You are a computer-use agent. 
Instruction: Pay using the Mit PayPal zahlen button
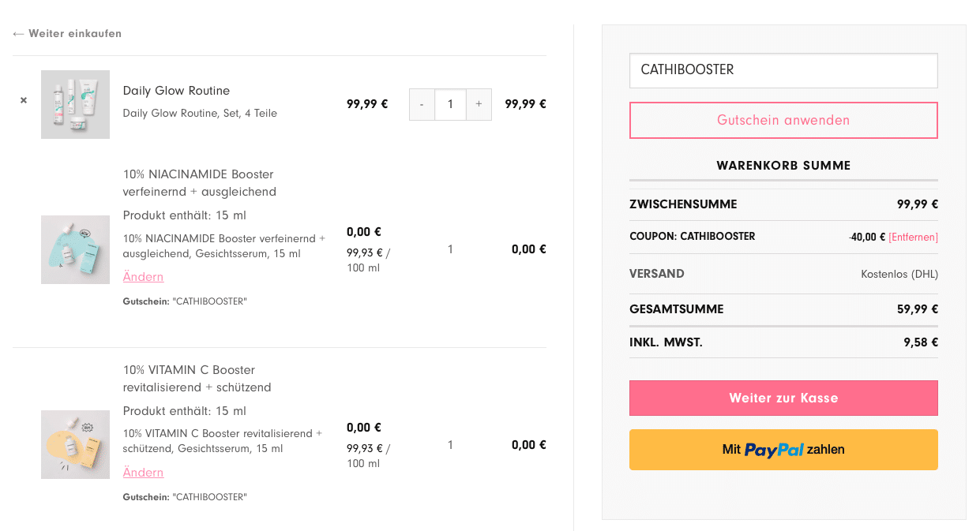783,449
